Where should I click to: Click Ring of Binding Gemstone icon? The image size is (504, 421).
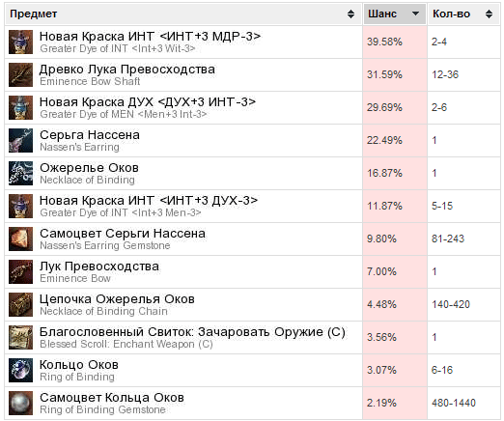(x=20, y=404)
